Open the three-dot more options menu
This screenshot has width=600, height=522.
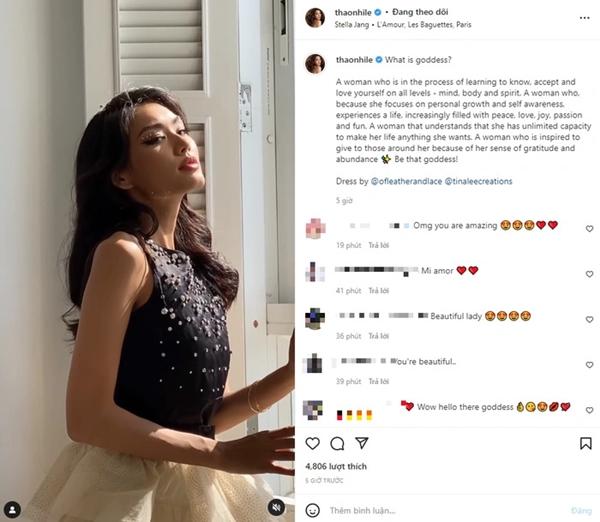584,18
